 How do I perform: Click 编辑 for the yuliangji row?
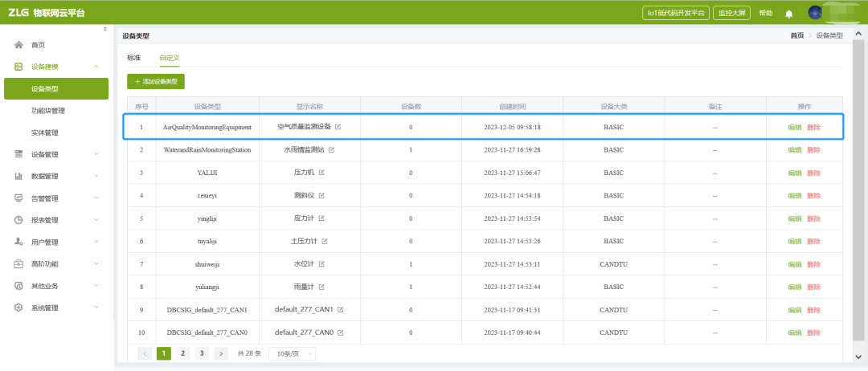(x=794, y=287)
